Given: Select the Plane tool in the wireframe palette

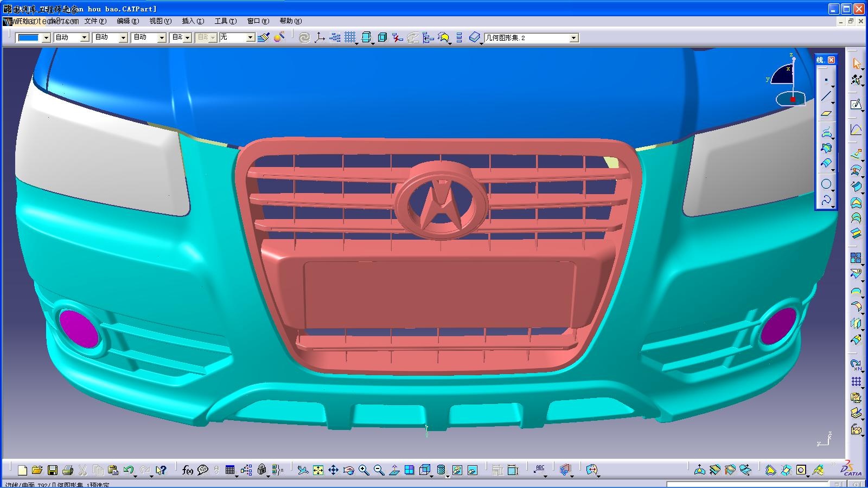Looking at the screenshot, I should (826, 113).
